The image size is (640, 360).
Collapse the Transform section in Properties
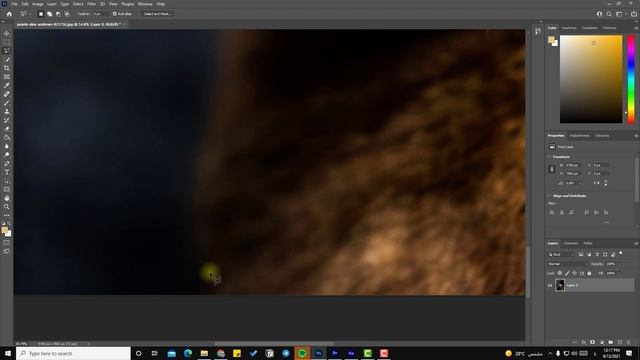pos(549,157)
